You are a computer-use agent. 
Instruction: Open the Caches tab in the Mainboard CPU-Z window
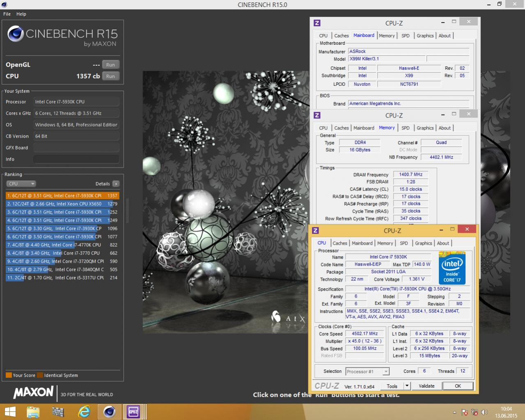pyautogui.click(x=341, y=36)
